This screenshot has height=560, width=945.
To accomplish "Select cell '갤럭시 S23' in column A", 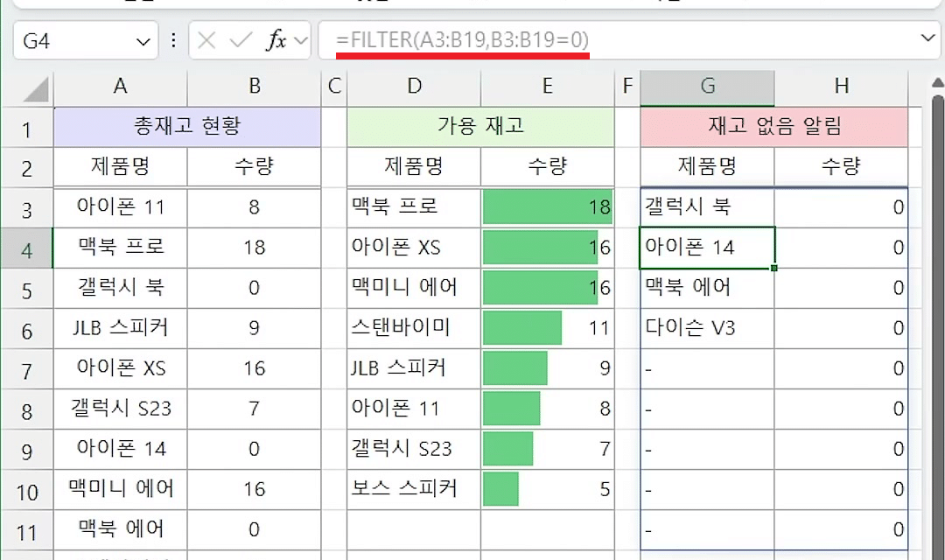I will pyautogui.click(x=121, y=409).
